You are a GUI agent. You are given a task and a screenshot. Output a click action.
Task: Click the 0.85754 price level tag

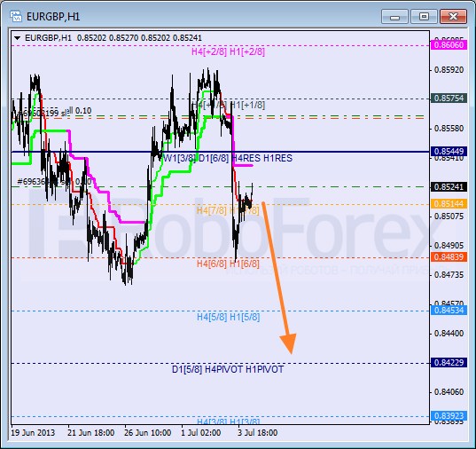[x=449, y=98]
